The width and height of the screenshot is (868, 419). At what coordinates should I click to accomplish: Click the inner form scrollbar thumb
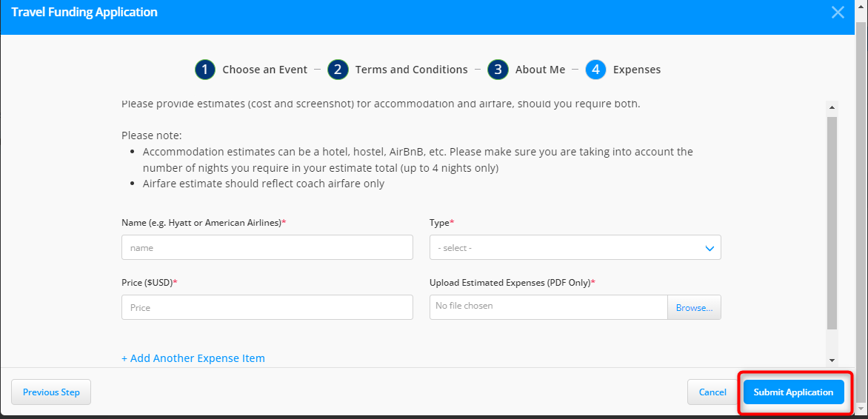pyautogui.click(x=832, y=222)
